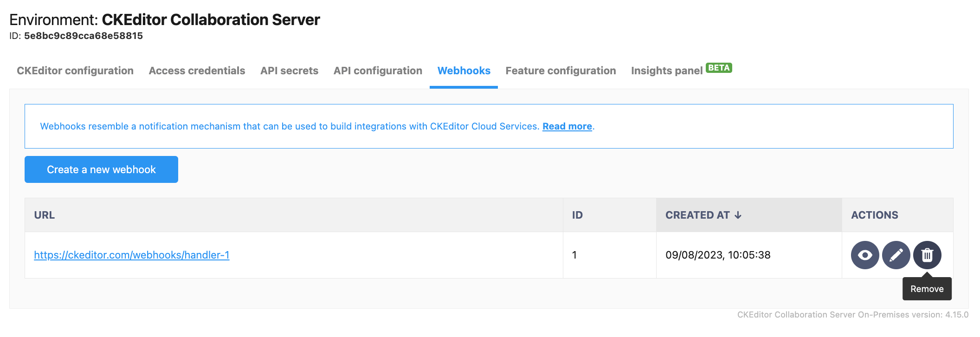Follow the Read more link
This screenshot has height=337, width=980.
coord(567,126)
